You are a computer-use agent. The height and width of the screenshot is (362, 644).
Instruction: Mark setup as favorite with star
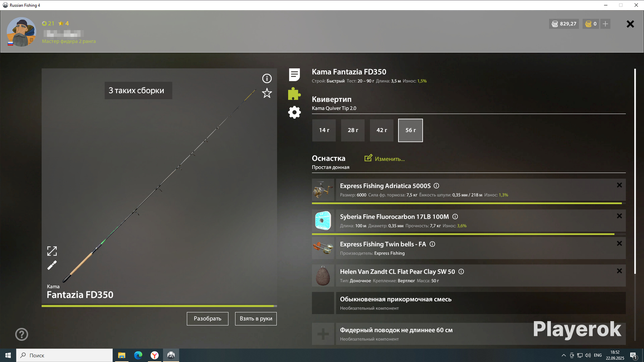click(267, 93)
